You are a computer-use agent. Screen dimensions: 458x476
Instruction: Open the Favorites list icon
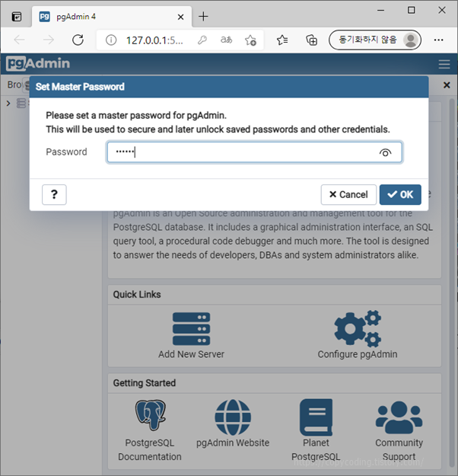point(282,40)
